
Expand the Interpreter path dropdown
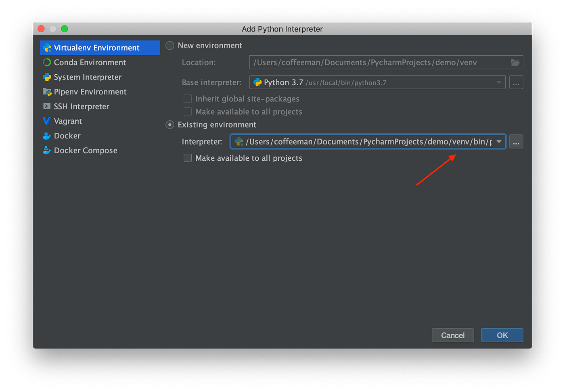[499, 142]
